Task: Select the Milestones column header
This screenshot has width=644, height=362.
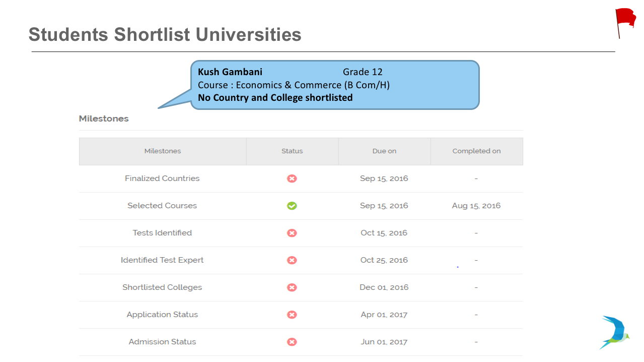Action: click(163, 151)
